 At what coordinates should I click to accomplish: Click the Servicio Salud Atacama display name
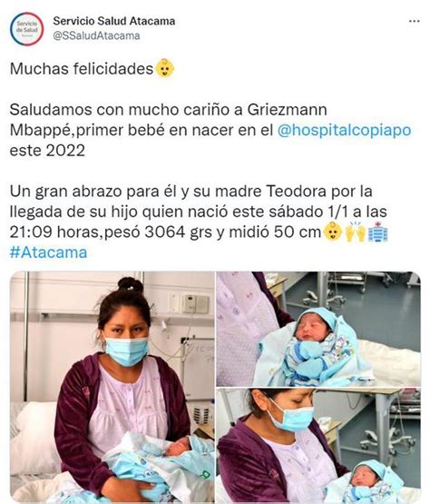click(x=114, y=21)
